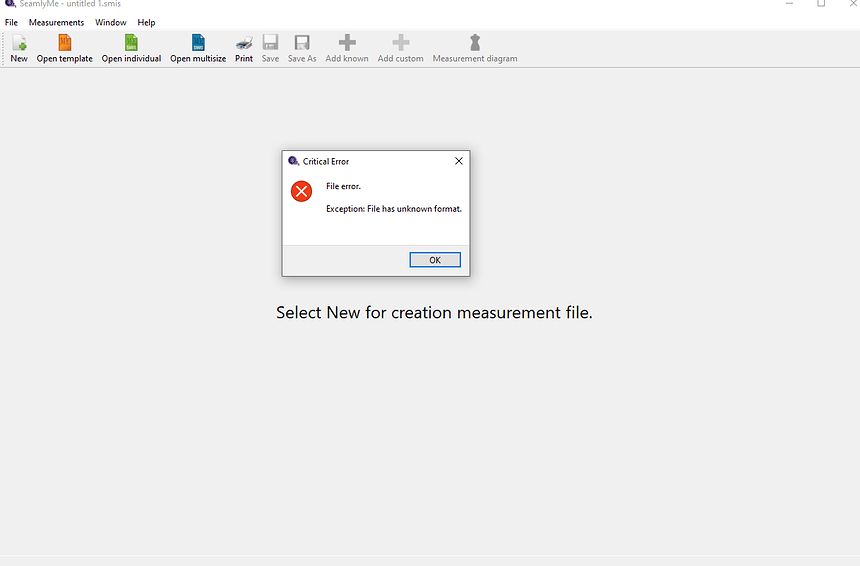
Task: Click the Add known measurement icon
Action: (347, 43)
